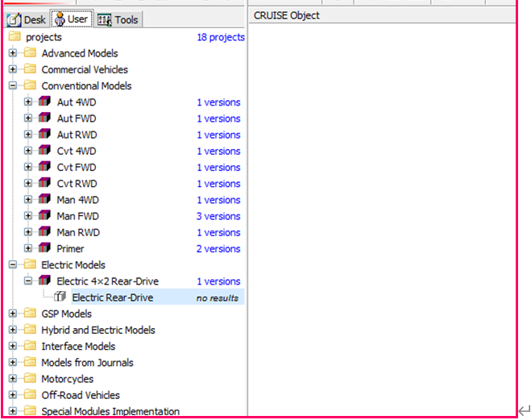Click the no results status text

[x=217, y=298]
